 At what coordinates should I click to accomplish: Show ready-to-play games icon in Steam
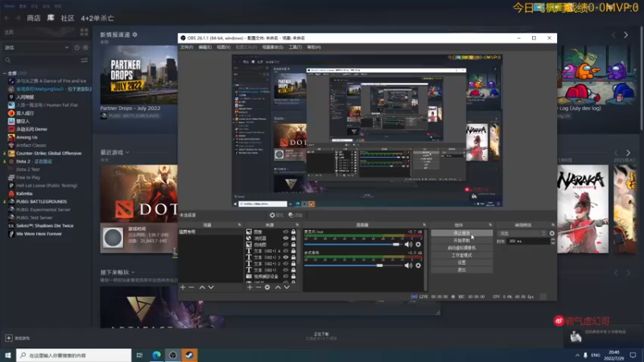point(85,47)
